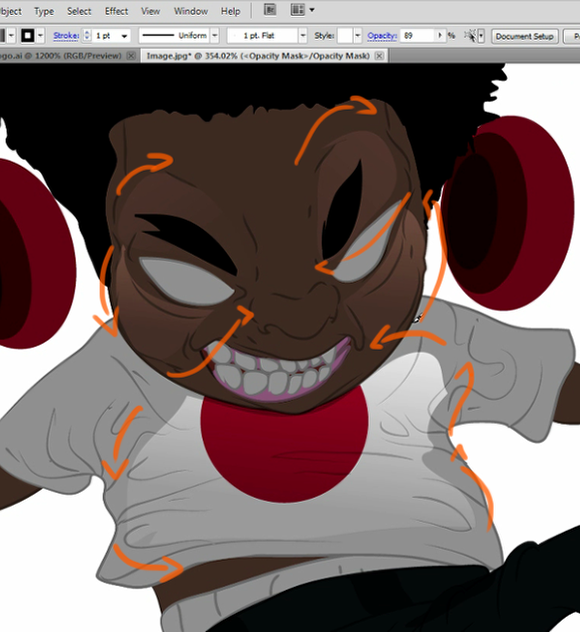The height and width of the screenshot is (632, 580).
Task: Expand the Arrange Documents dropdown arrow
Action: point(312,10)
